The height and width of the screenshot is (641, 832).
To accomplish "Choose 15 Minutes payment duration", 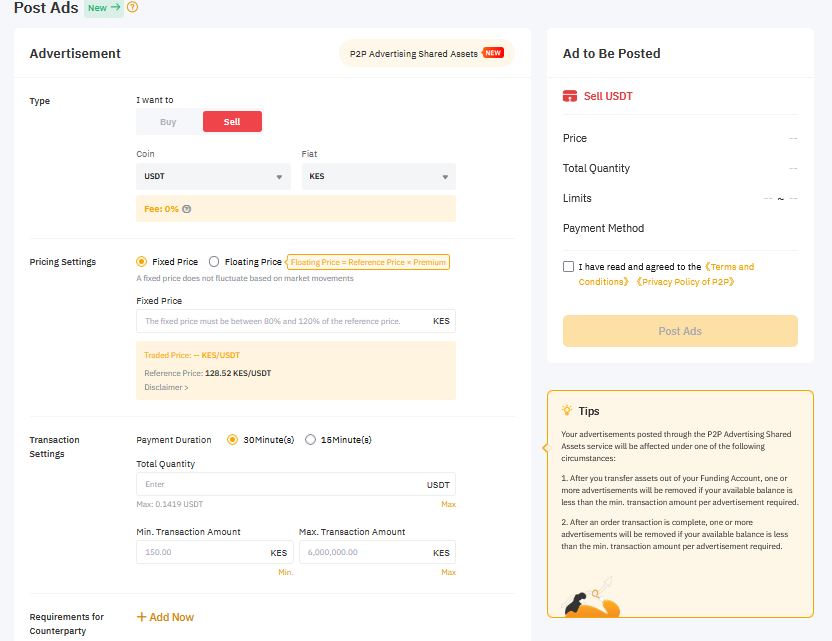I will tap(311, 440).
